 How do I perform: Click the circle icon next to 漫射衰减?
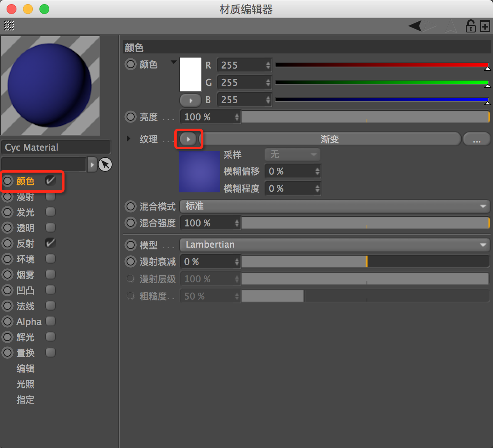click(131, 261)
